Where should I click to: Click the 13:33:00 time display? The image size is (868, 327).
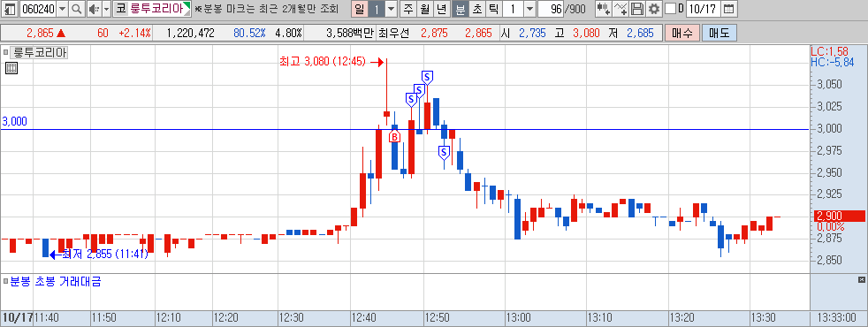(838, 318)
